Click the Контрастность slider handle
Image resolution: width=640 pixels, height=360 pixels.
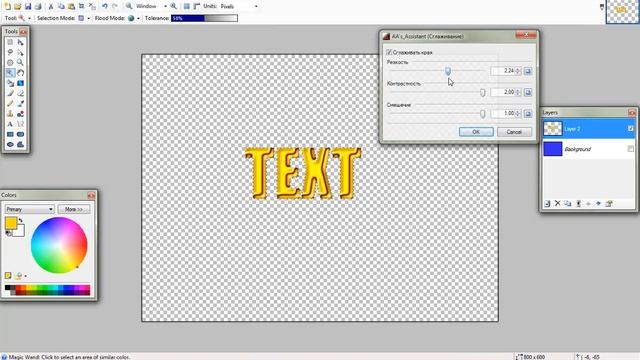pyautogui.click(x=482, y=92)
